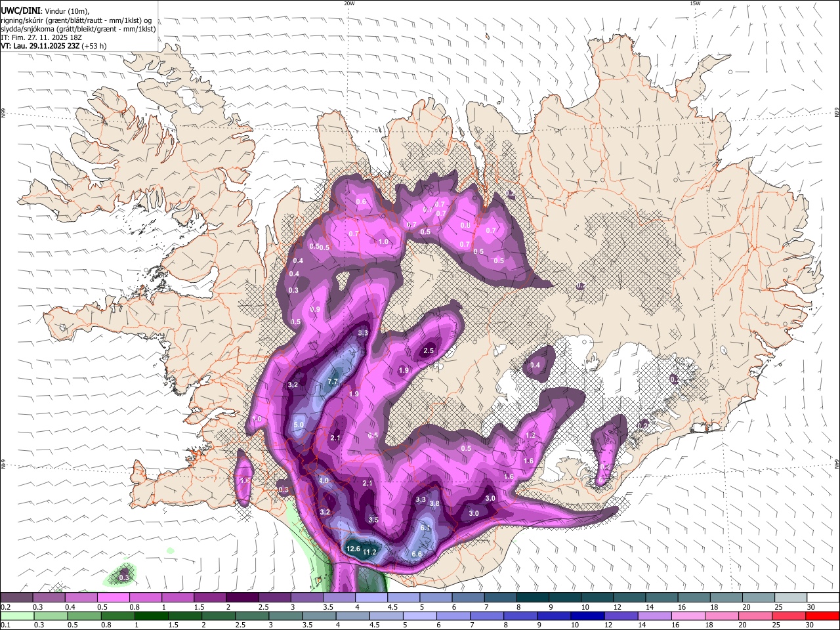
Task: Select the grey-teal snow legend swatch labeled 14
Action: pyautogui.click(x=661, y=597)
